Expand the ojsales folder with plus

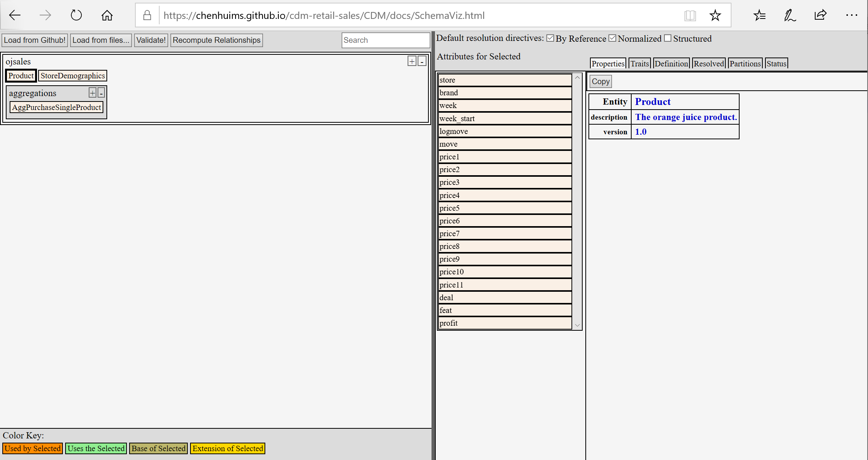412,61
